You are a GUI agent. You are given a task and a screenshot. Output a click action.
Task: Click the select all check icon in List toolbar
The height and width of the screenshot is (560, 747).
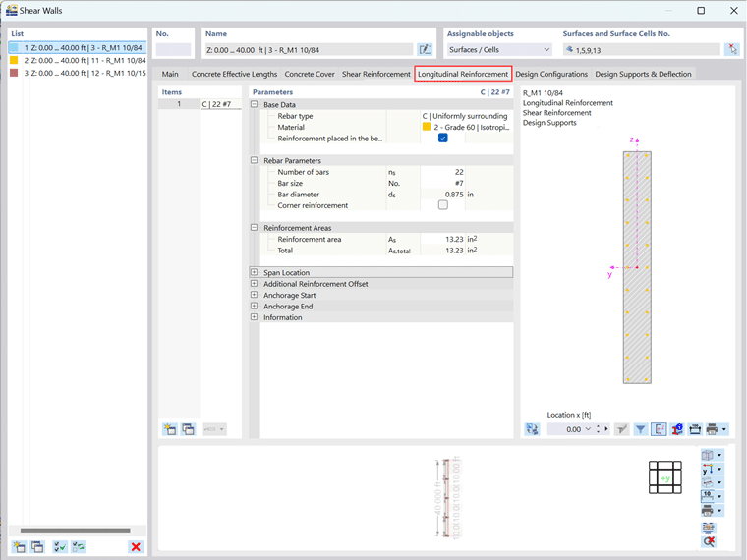(x=60, y=546)
